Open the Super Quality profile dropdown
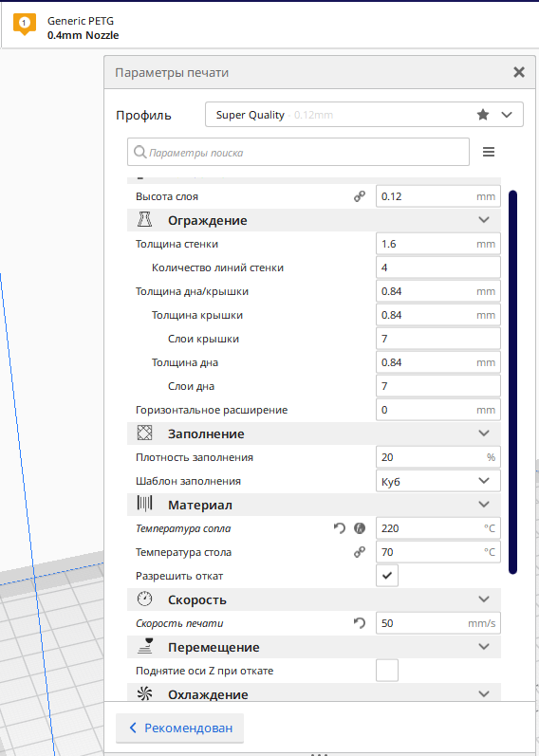The width and height of the screenshot is (539, 756). pyautogui.click(x=363, y=115)
